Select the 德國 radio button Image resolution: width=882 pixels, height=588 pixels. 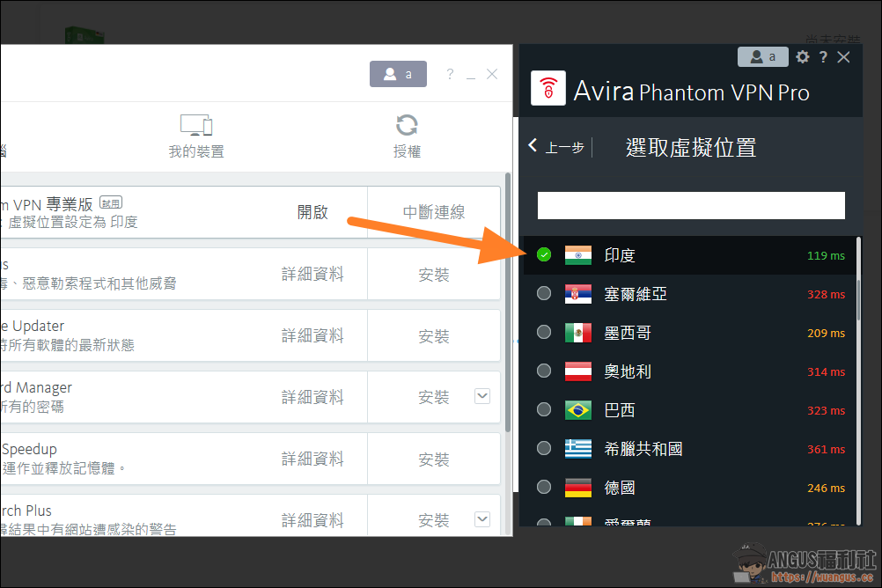[x=544, y=488]
